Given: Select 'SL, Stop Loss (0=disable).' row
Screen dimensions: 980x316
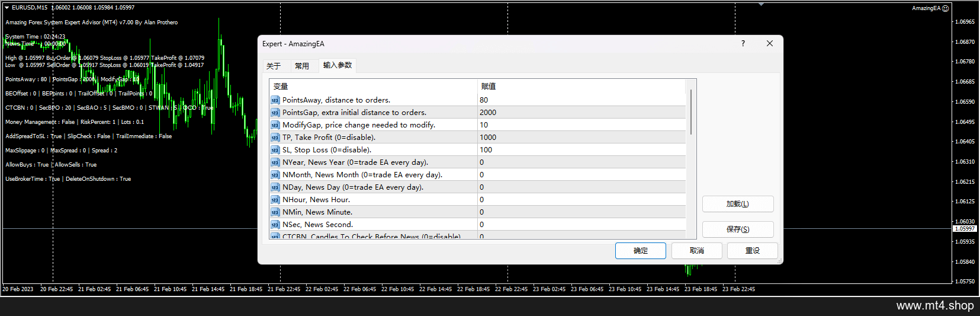Looking at the screenshot, I should click(327, 150).
